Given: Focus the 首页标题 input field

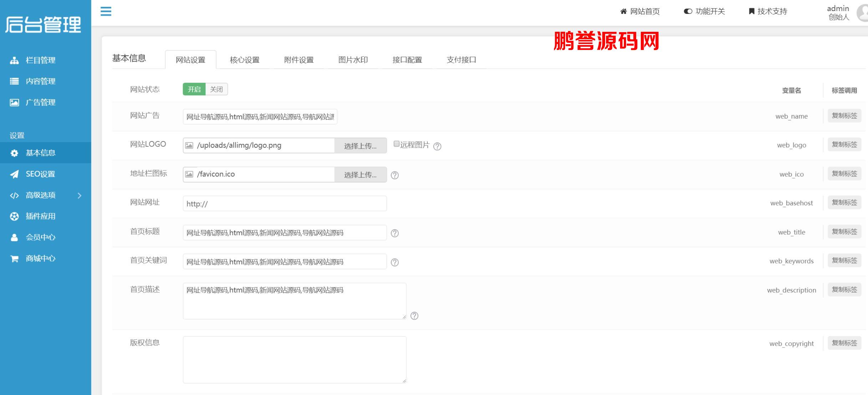Looking at the screenshot, I should (285, 232).
